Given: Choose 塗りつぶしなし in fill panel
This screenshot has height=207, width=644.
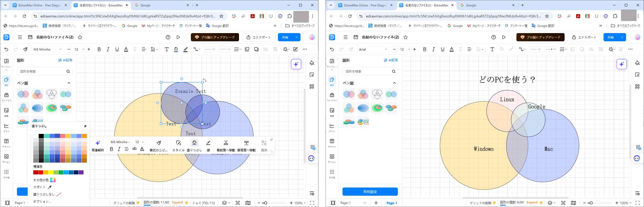Looking at the screenshot, I should (x=47, y=194).
